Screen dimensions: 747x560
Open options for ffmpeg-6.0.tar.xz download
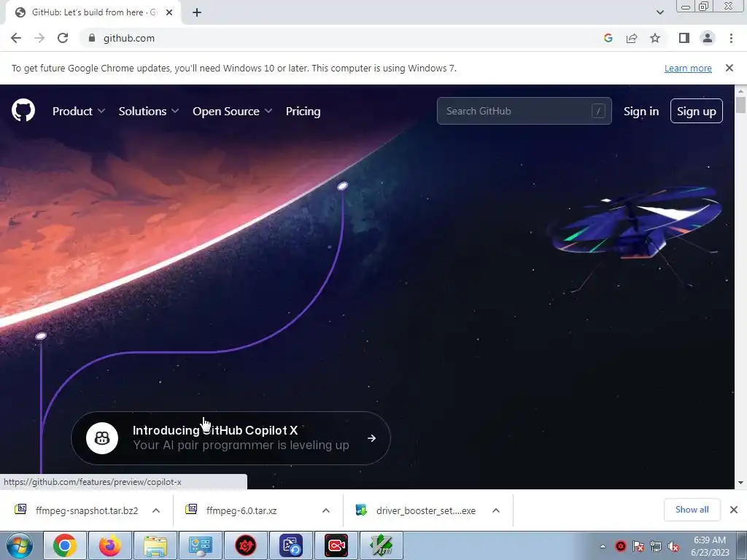326,510
